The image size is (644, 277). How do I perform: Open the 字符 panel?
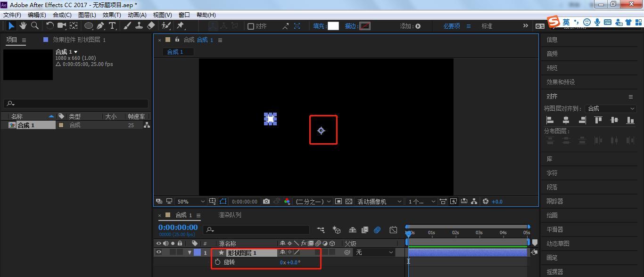(552, 173)
